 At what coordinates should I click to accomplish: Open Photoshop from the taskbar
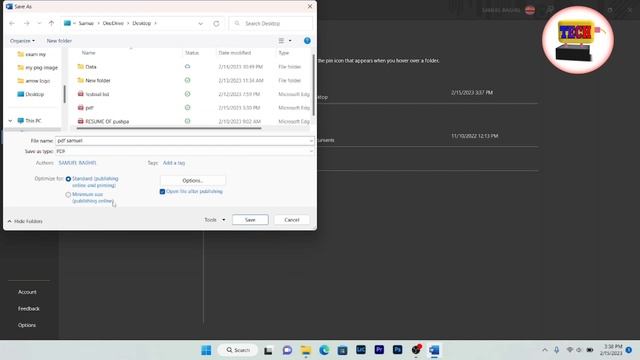click(398, 350)
